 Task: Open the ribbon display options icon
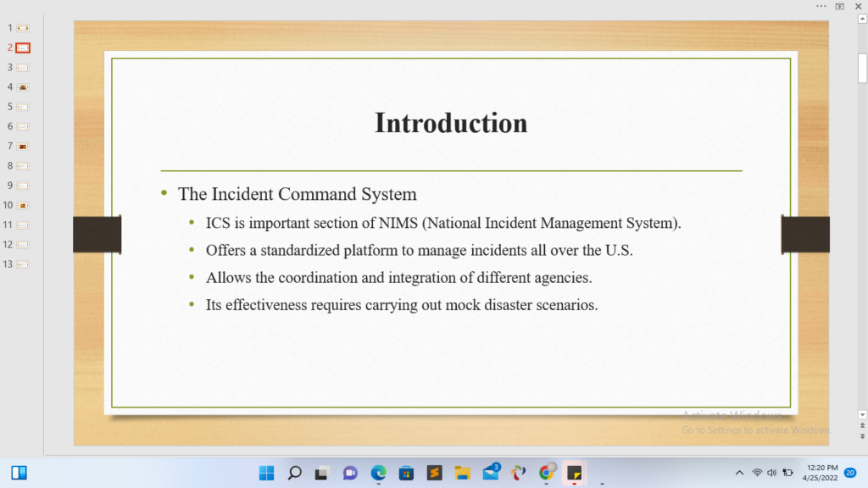pos(840,6)
